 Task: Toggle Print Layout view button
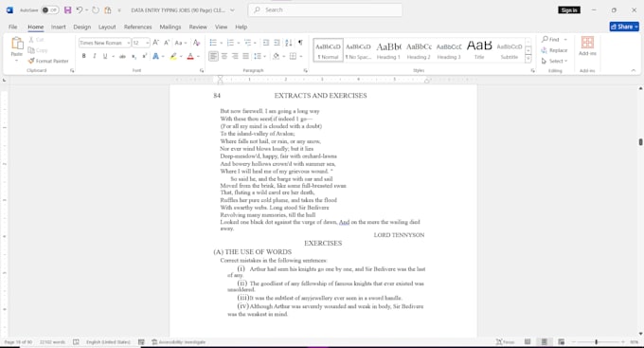pyautogui.click(x=545, y=341)
